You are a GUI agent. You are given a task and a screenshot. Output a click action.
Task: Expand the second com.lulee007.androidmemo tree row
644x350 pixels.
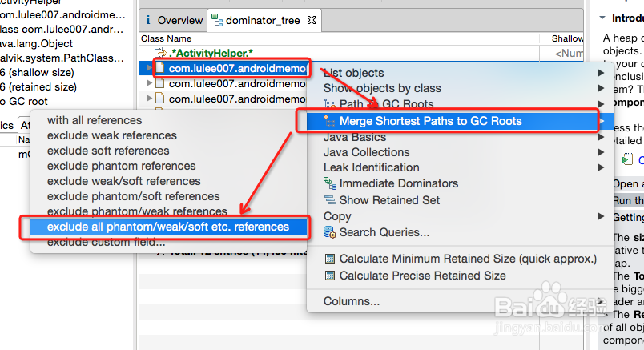click(x=149, y=83)
